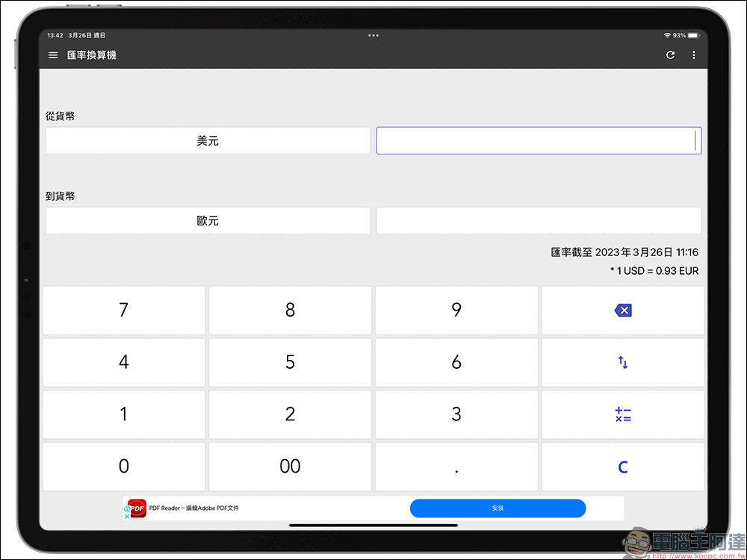Click the rate timestamp 2023年3月26日 11:16
This screenshot has width=747, height=560.
pyautogui.click(x=646, y=252)
